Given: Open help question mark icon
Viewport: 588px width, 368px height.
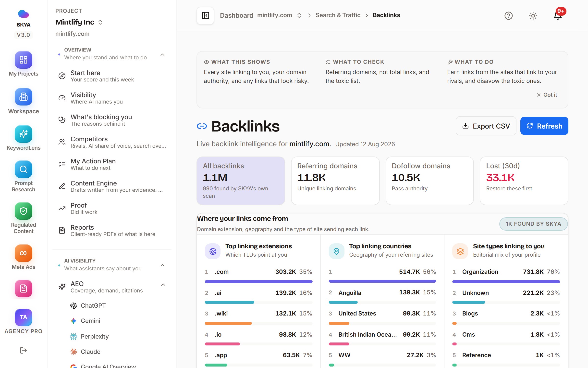Looking at the screenshot, I should coord(508,15).
